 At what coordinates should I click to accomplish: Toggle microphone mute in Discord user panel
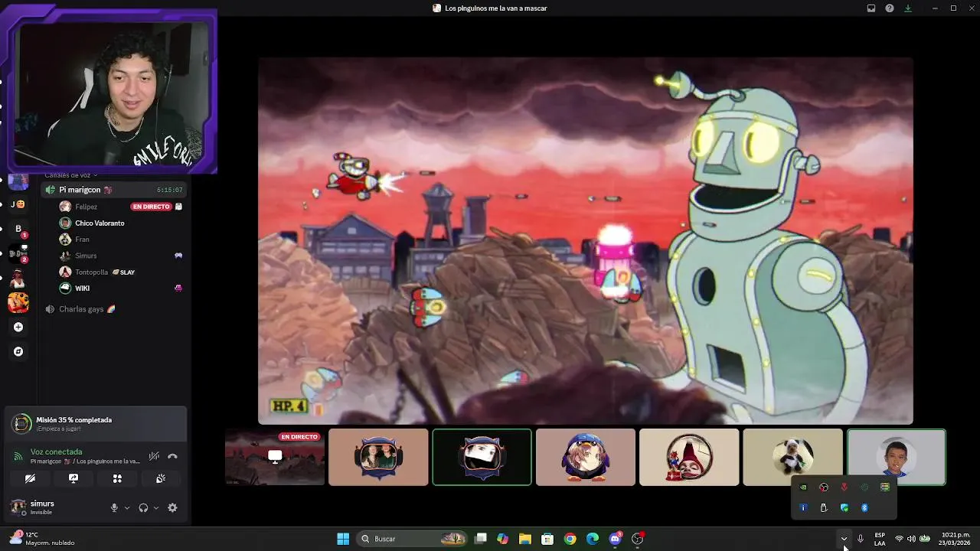point(114,507)
